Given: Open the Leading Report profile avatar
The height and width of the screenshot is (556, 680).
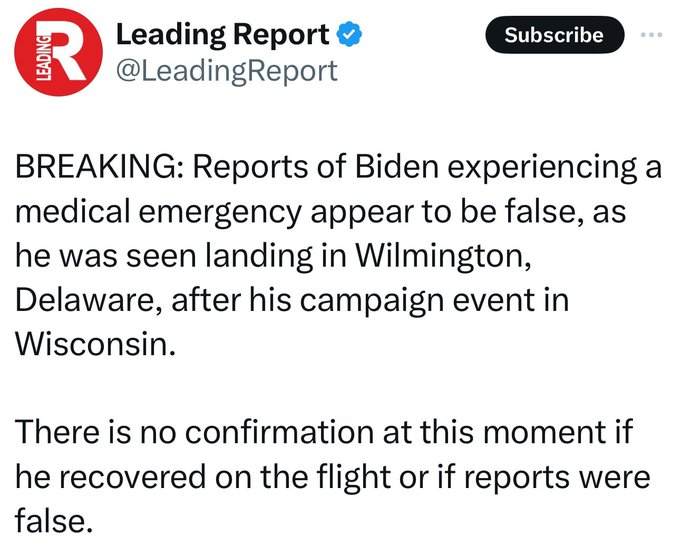Looking at the screenshot, I should pos(58,52).
